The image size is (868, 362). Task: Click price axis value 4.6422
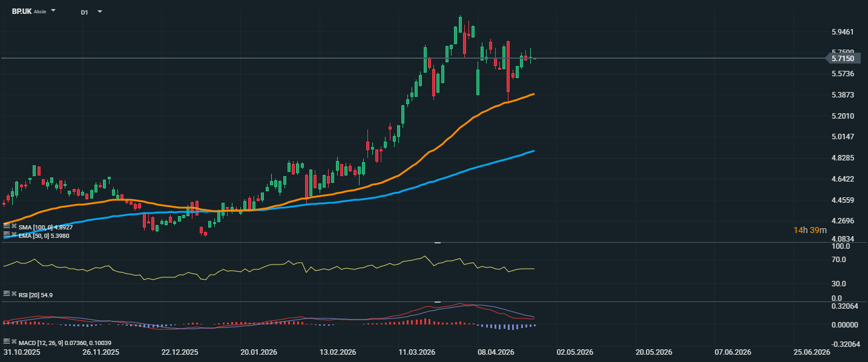843,179
